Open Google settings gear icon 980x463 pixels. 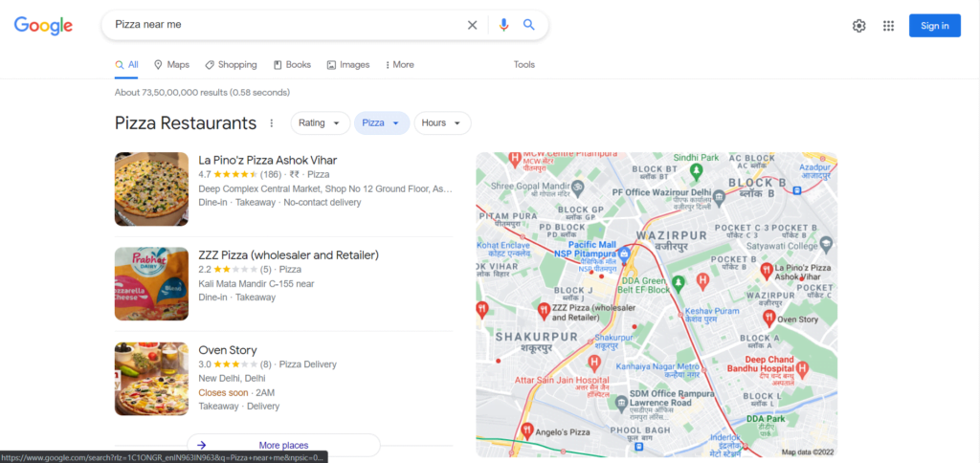[x=858, y=26]
